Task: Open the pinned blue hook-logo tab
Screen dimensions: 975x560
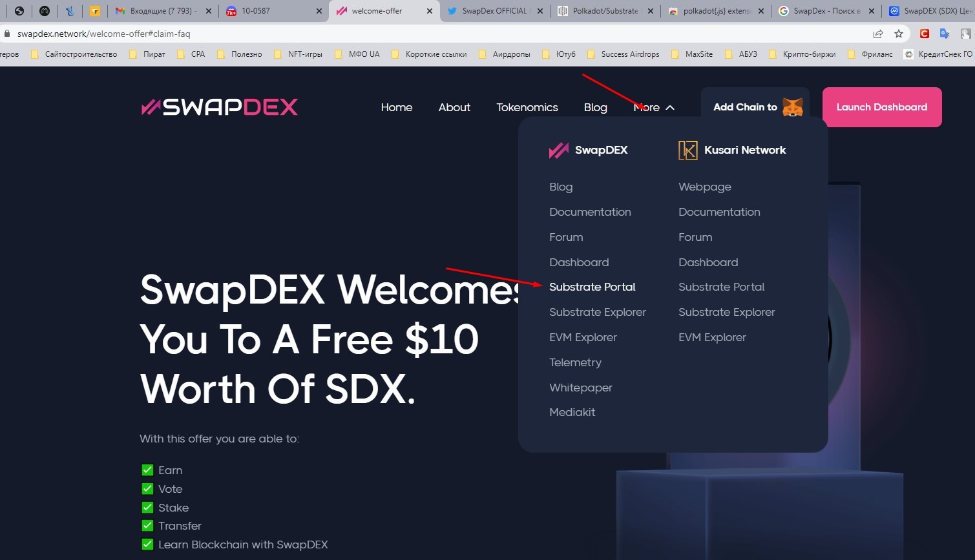Action: click(70, 11)
